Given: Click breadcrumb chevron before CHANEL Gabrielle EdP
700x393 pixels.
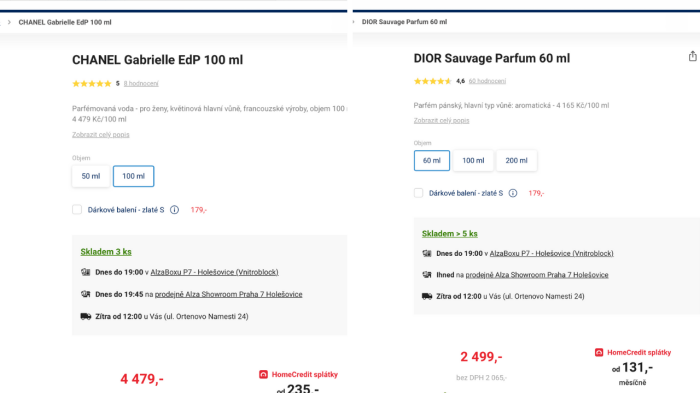Looking at the screenshot, I should (x=9, y=22).
